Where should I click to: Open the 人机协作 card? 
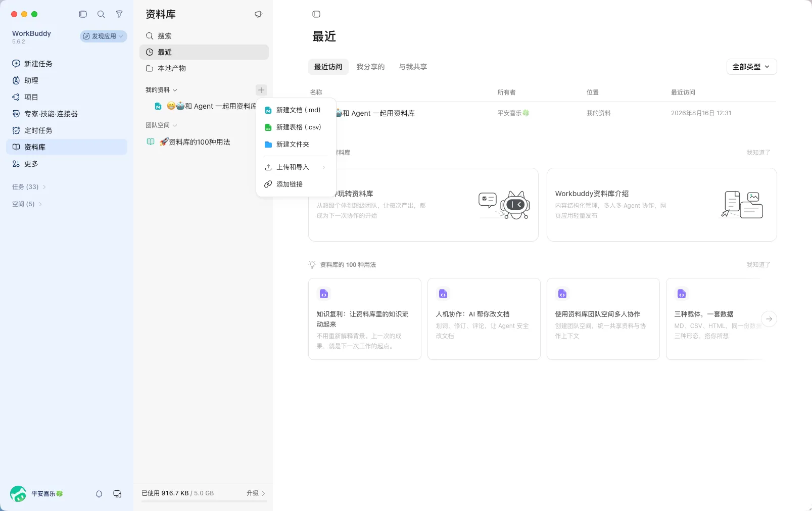(484, 319)
